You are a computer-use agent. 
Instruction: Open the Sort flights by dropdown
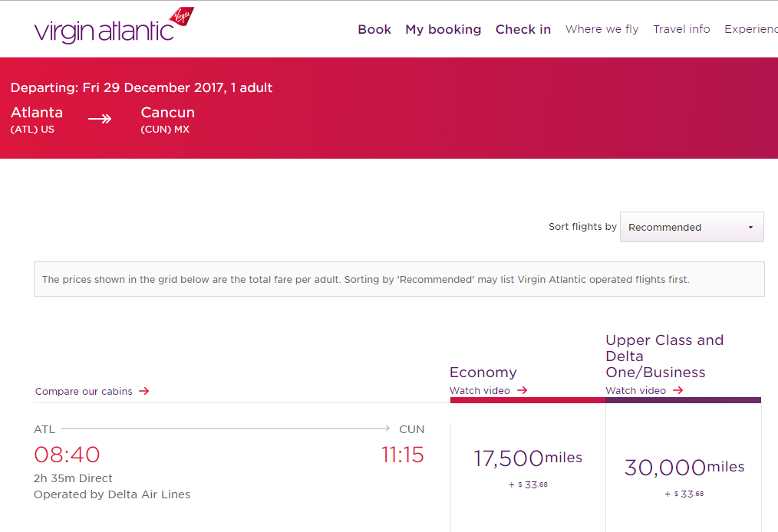coord(691,227)
